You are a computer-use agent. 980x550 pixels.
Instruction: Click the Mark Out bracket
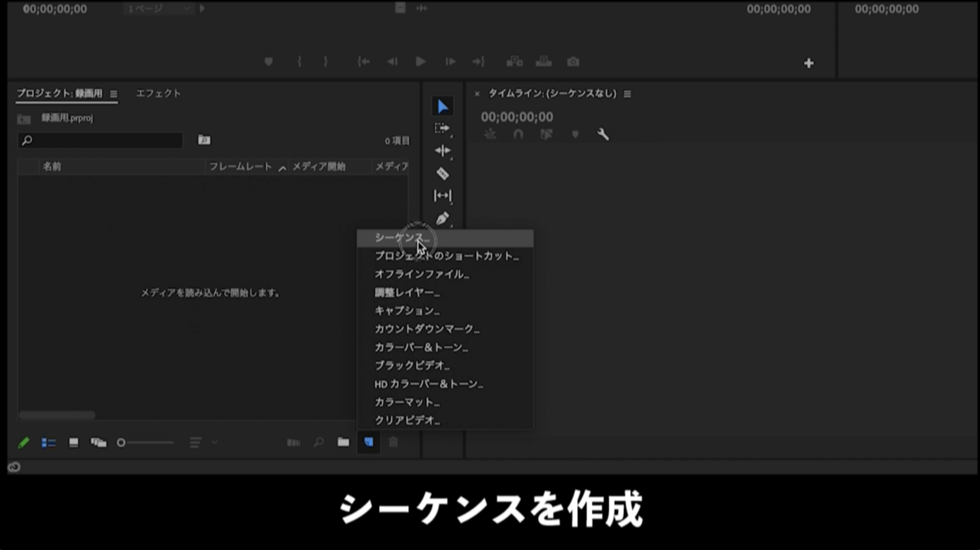click(325, 61)
